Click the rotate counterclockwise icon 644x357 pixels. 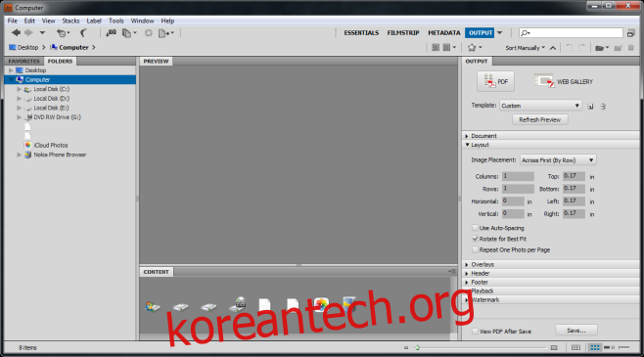click(570, 48)
